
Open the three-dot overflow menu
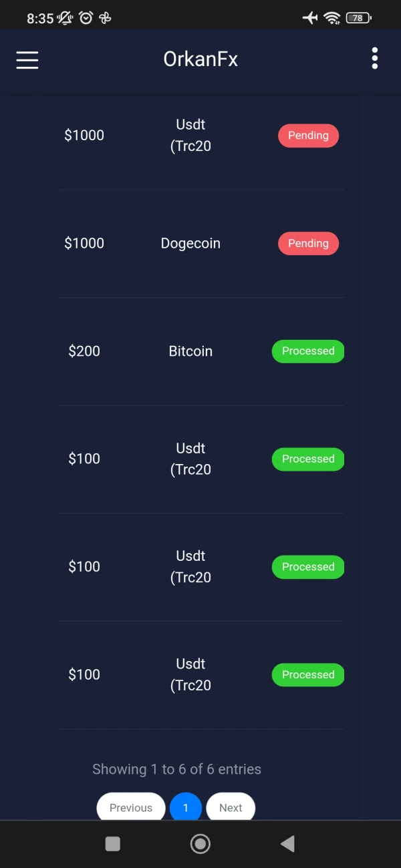click(x=374, y=59)
